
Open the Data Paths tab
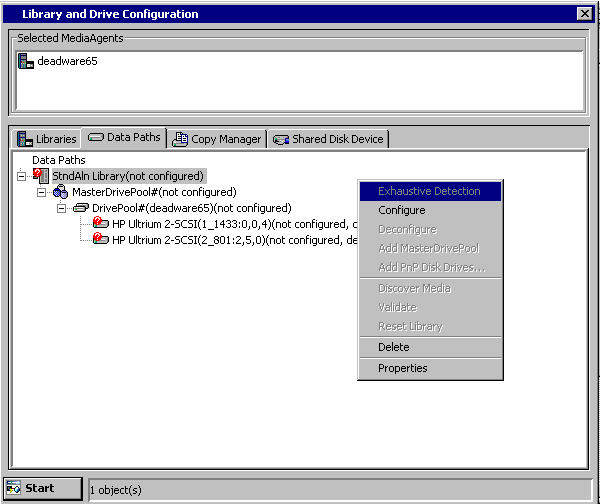click(123, 138)
